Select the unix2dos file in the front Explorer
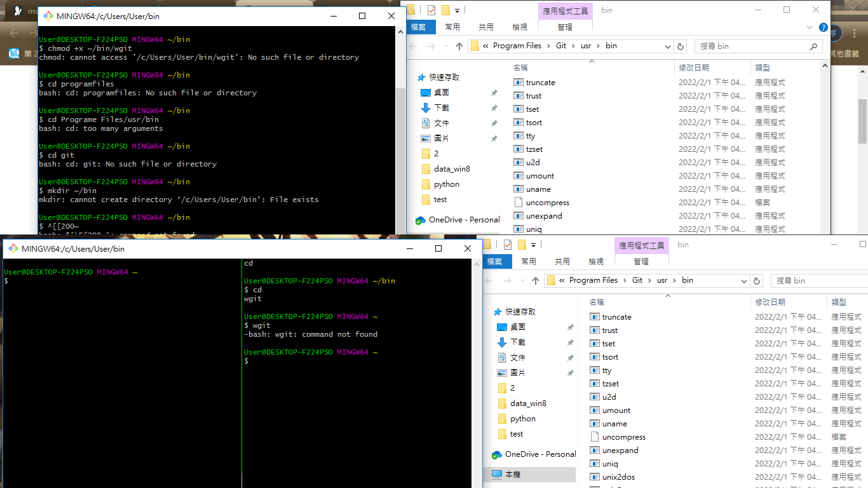Screen dimensions: 868x488 [x=618, y=477]
